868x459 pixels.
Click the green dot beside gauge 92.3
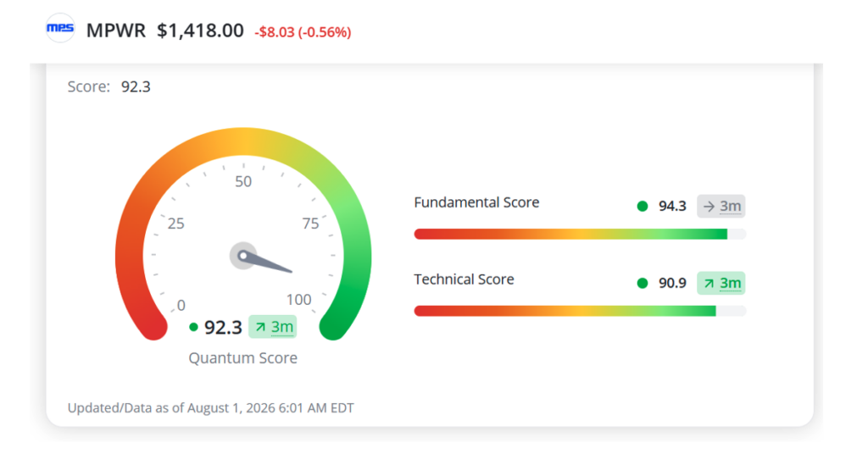pyautogui.click(x=193, y=327)
